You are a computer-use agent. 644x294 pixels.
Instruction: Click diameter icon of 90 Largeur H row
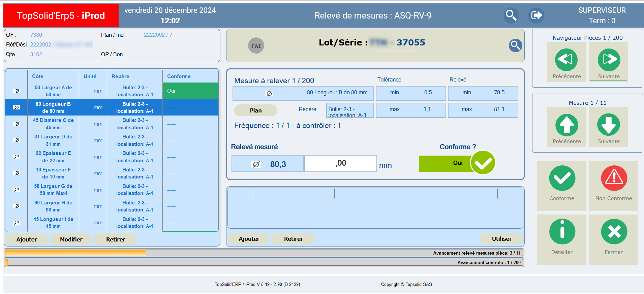click(x=17, y=206)
